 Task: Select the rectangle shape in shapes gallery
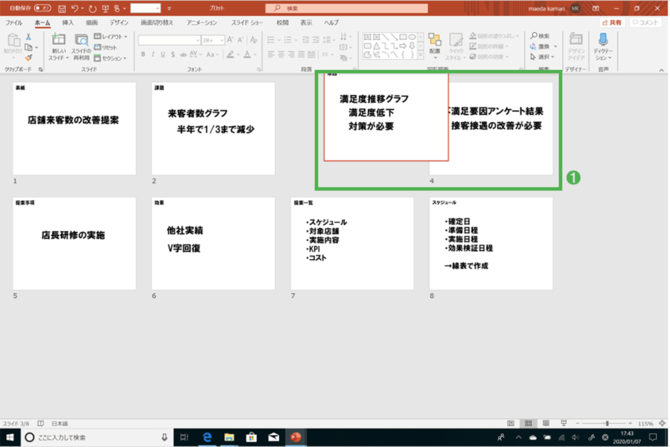pyautogui.click(x=403, y=37)
